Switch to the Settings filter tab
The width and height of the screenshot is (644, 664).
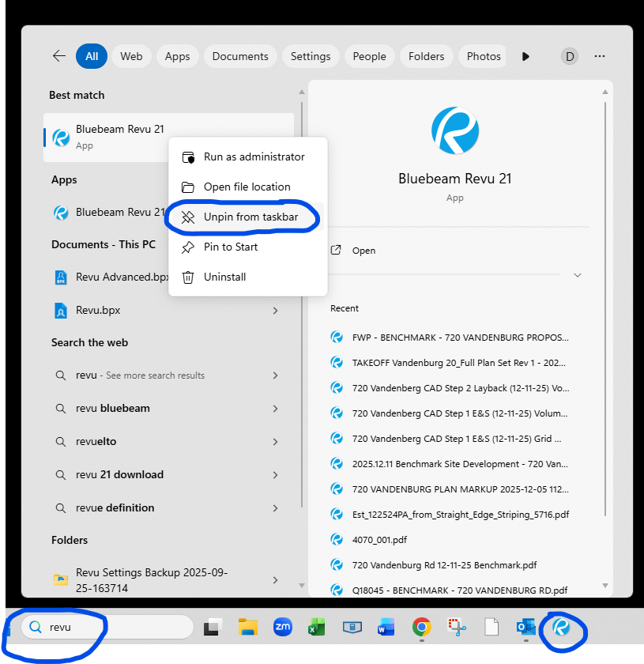pos(311,56)
